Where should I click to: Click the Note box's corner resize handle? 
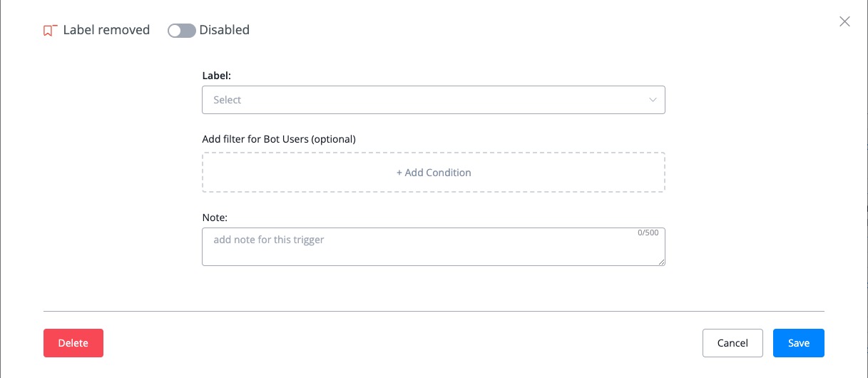[x=661, y=262]
